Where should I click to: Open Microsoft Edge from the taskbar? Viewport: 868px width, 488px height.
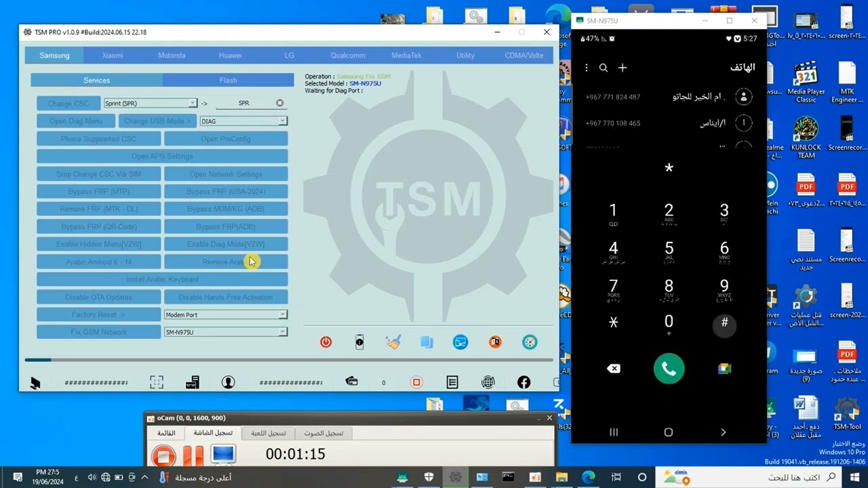point(588,477)
